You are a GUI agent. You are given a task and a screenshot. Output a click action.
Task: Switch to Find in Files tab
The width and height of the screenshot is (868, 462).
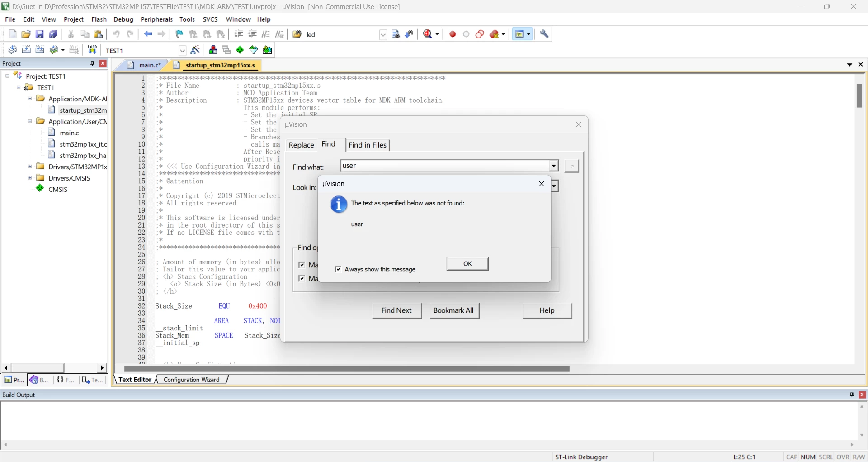[368, 145]
